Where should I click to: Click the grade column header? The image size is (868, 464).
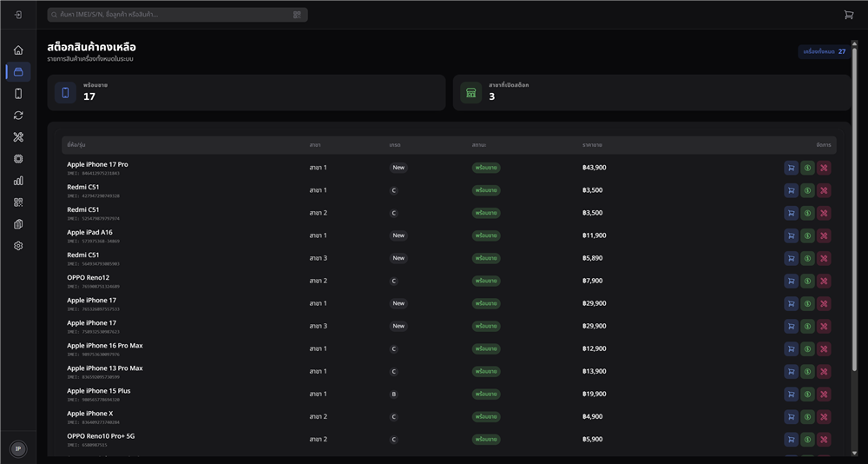[x=395, y=145]
